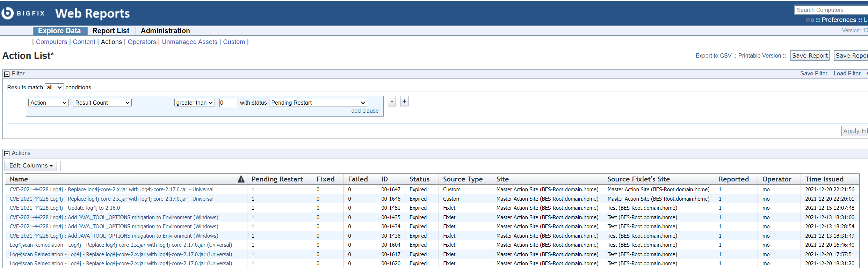The width and height of the screenshot is (868, 268).
Task: Open the Result Count dropdown
Action: point(102,103)
